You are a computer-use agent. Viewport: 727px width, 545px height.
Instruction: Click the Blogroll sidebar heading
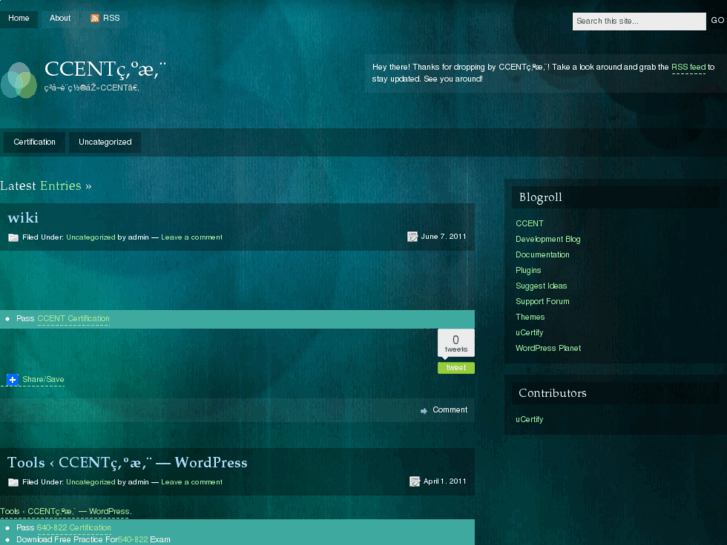click(x=540, y=198)
